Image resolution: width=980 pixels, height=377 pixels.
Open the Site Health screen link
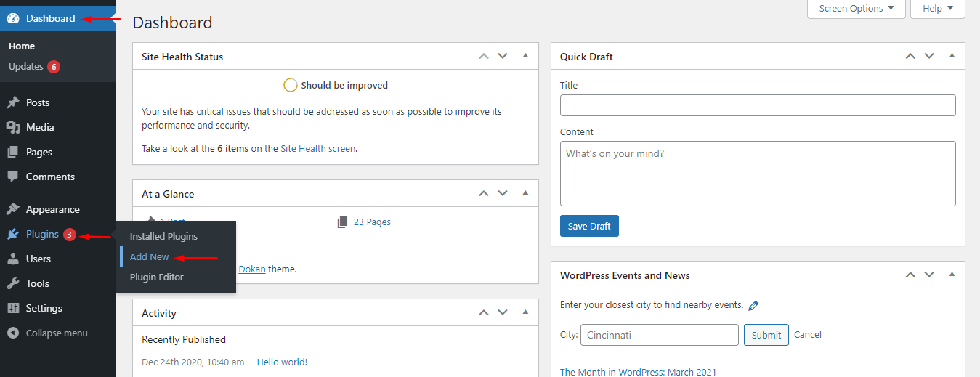317,148
